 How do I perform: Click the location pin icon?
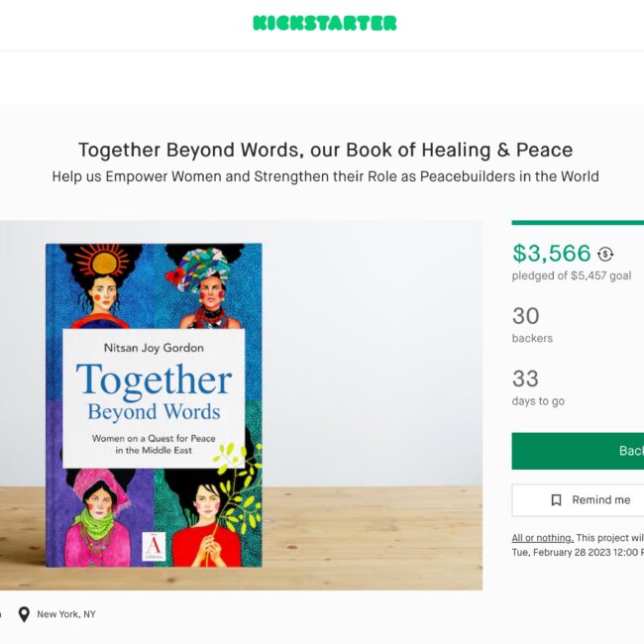pos(24,614)
